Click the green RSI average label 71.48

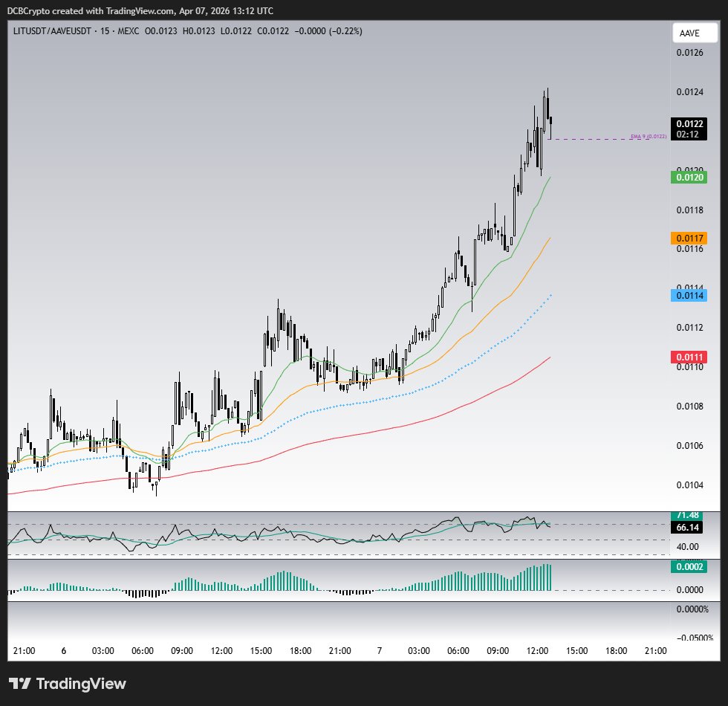(687, 515)
